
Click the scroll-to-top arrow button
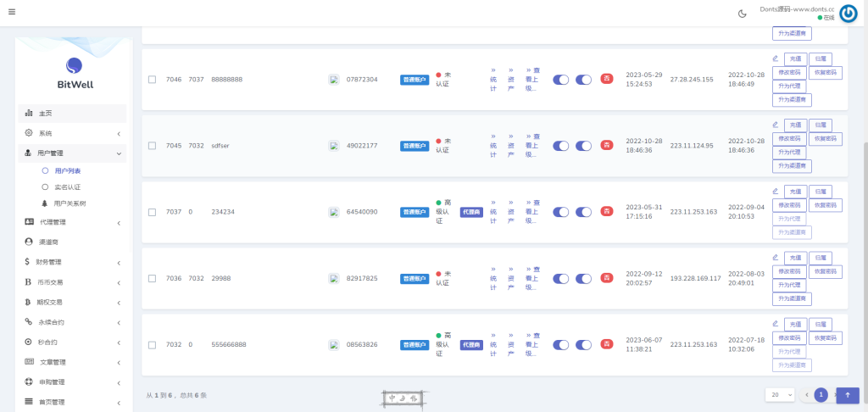tap(848, 395)
